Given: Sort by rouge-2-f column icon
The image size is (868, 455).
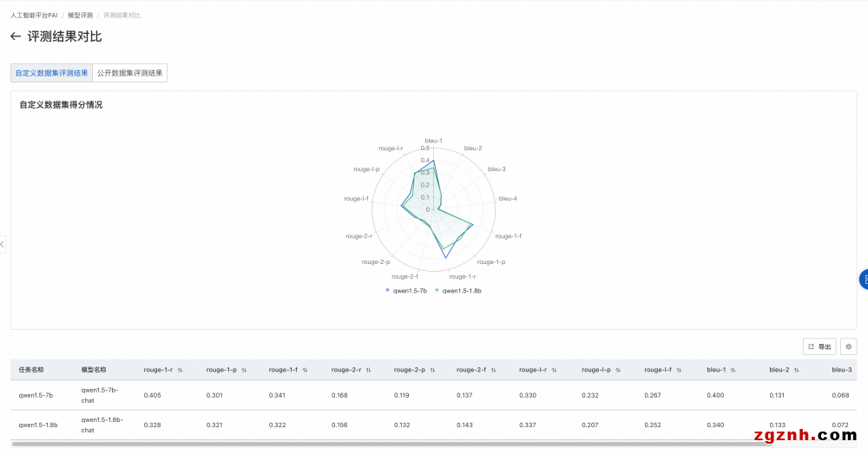Looking at the screenshot, I should point(493,370).
